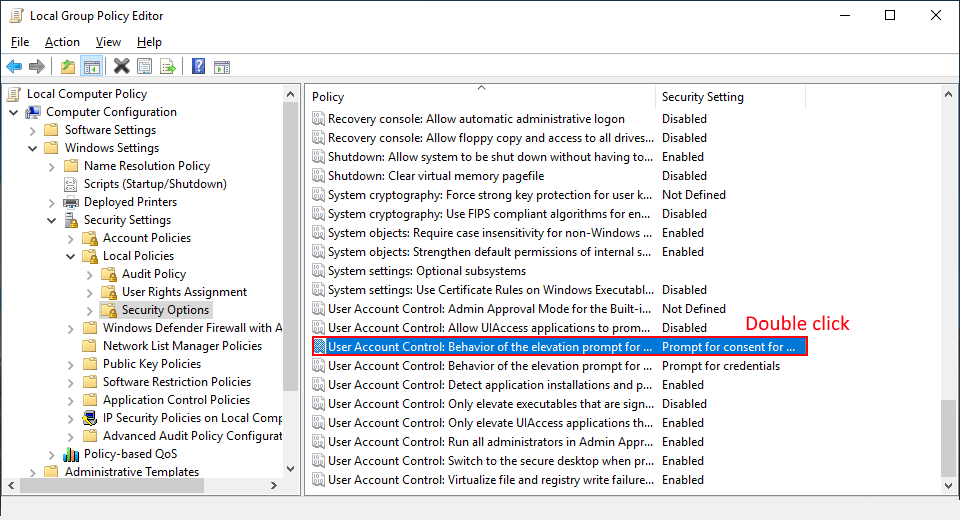Screen dimensions: 960x520
Task: Click Export List toolbar icon
Action: click(x=168, y=67)
